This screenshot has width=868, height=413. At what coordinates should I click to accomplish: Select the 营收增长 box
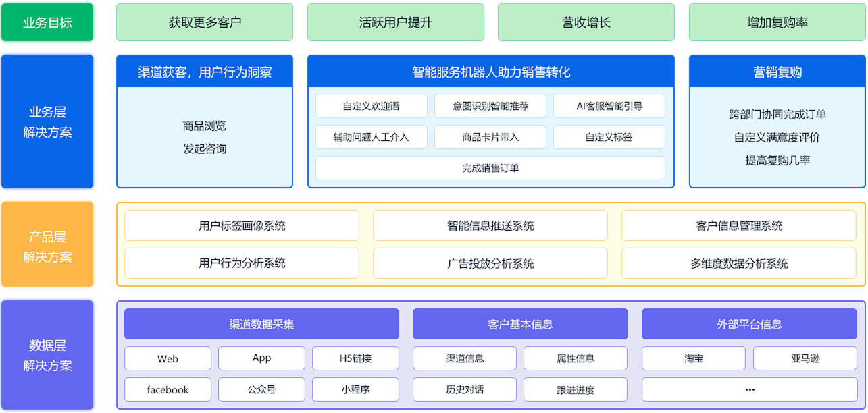pyautogui.click(x=586, y=22)
